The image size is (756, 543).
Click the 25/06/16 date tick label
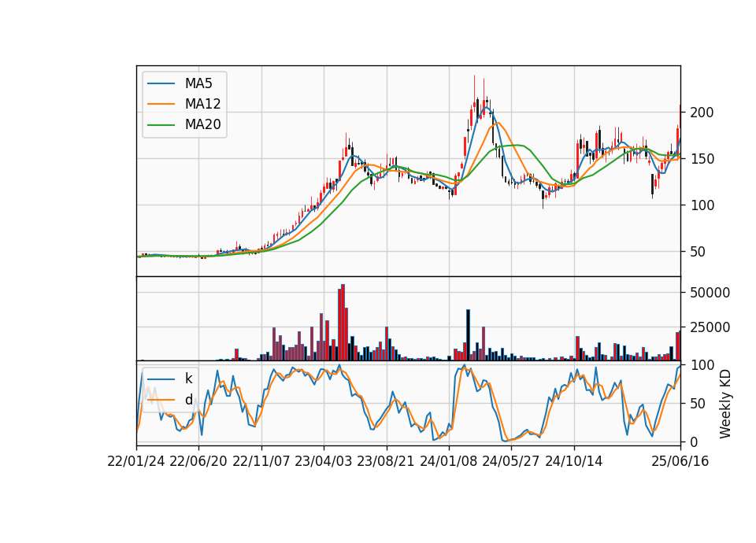click(680, 461)
